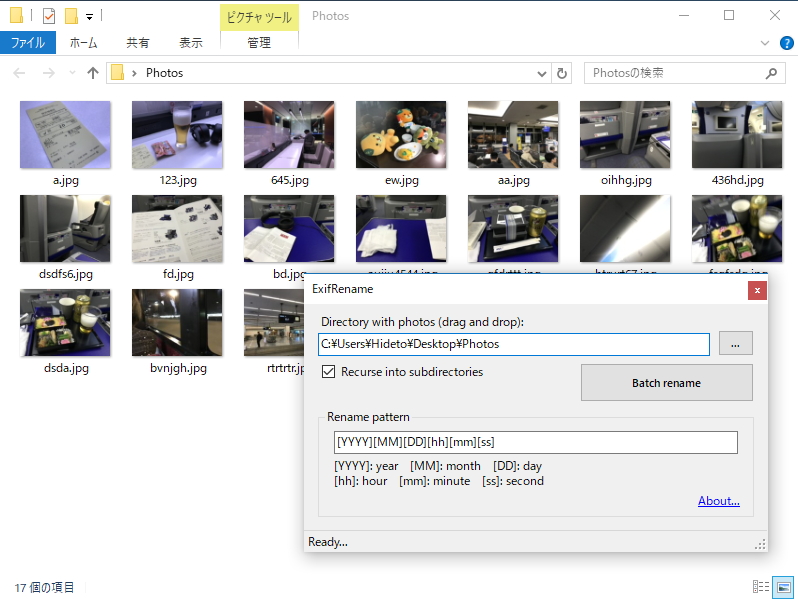Click the address bar folder icon

(118, 73)
